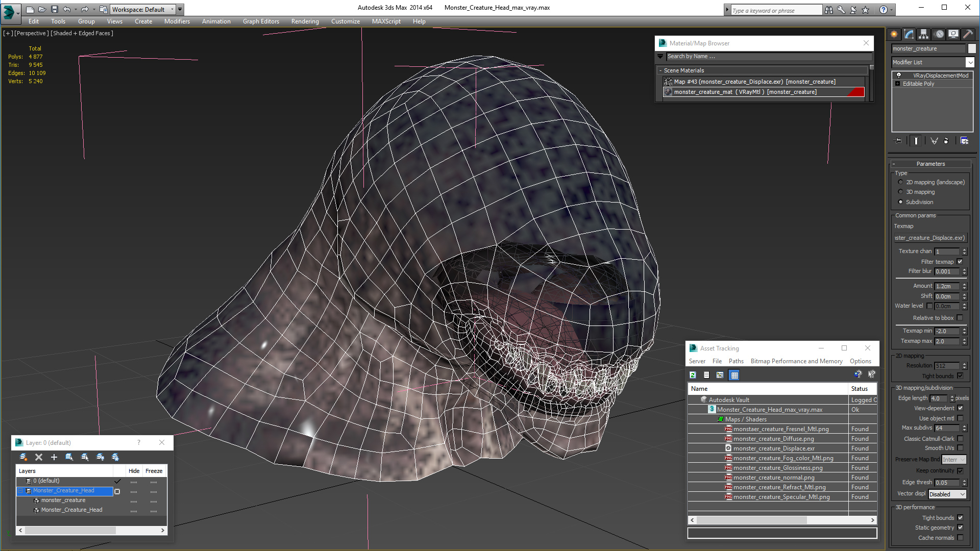The width and height of the screenshot is (980, 551).
Task: Open the Workspace: Default dropdown
Action: pyautogui.click(x=143, y=9)
